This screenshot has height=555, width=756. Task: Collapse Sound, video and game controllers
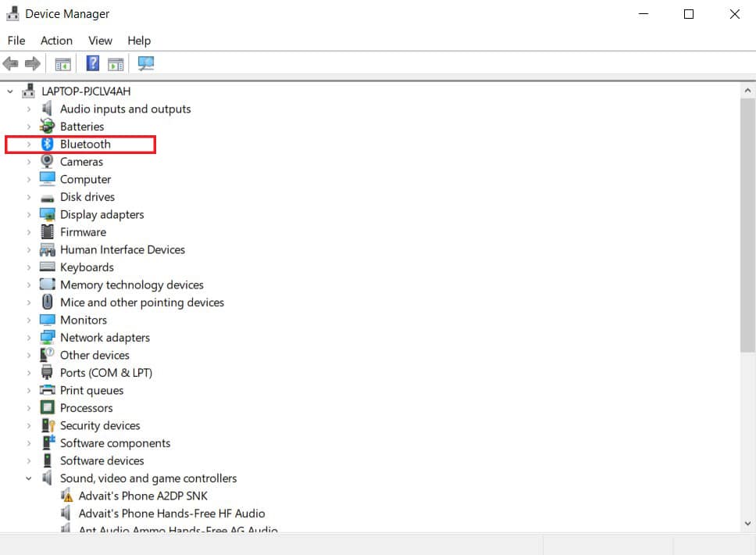click(x=28, y=478)
